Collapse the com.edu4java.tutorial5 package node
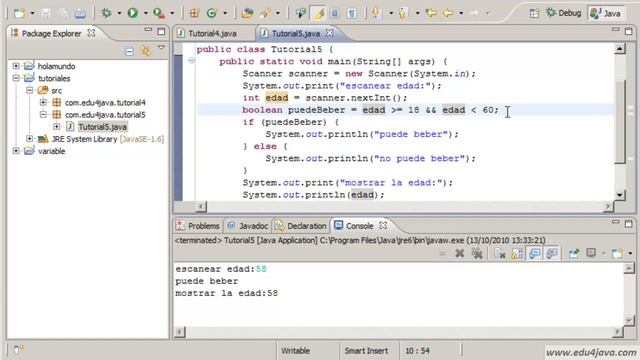 [43, 115]
